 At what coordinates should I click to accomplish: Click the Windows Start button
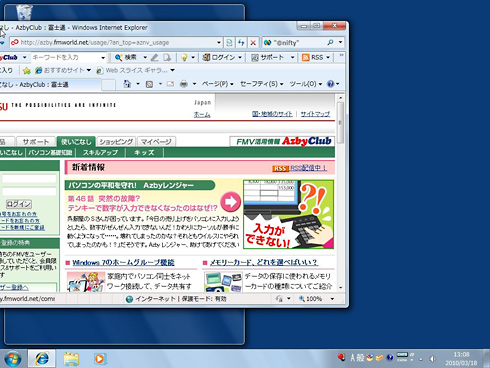point(13,359)
